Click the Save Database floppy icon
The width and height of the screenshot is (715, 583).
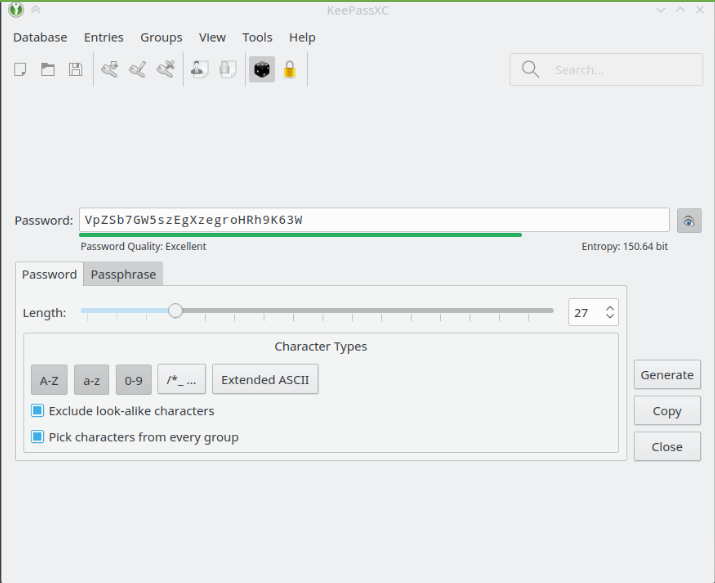[75, 70]
